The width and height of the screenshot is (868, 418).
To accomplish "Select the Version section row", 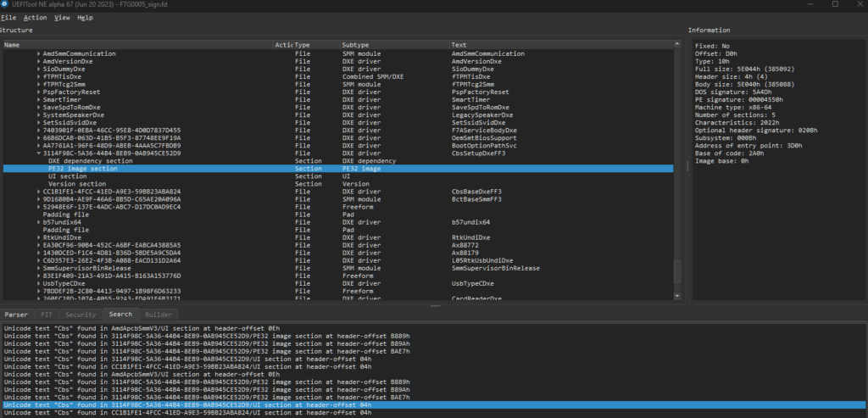I will coord(338,184).
